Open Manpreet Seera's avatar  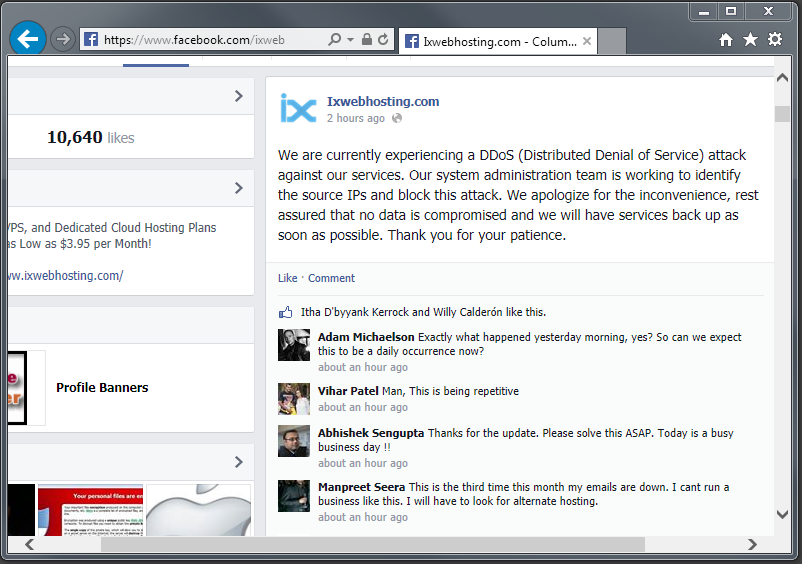tap(294, 495)
